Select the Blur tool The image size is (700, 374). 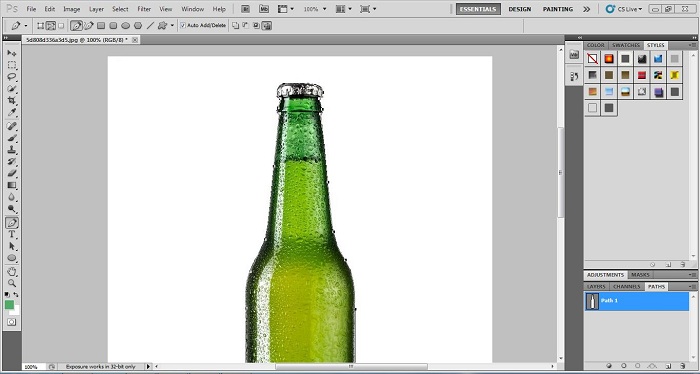click(12, 197)
